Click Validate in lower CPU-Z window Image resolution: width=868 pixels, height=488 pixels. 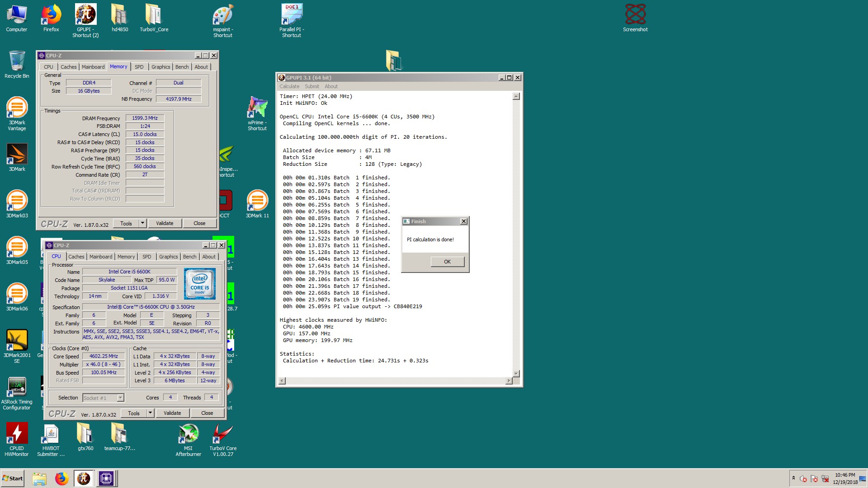172,413
